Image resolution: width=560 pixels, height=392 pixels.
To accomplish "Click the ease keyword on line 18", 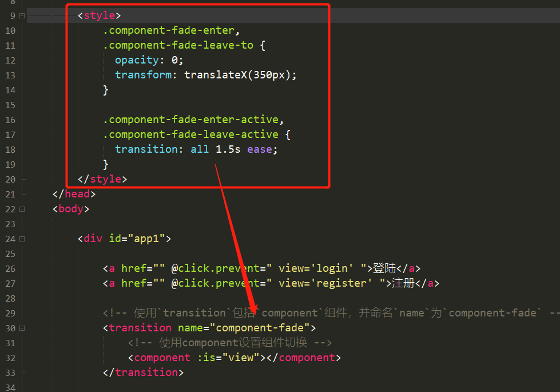I will [260, 149].
